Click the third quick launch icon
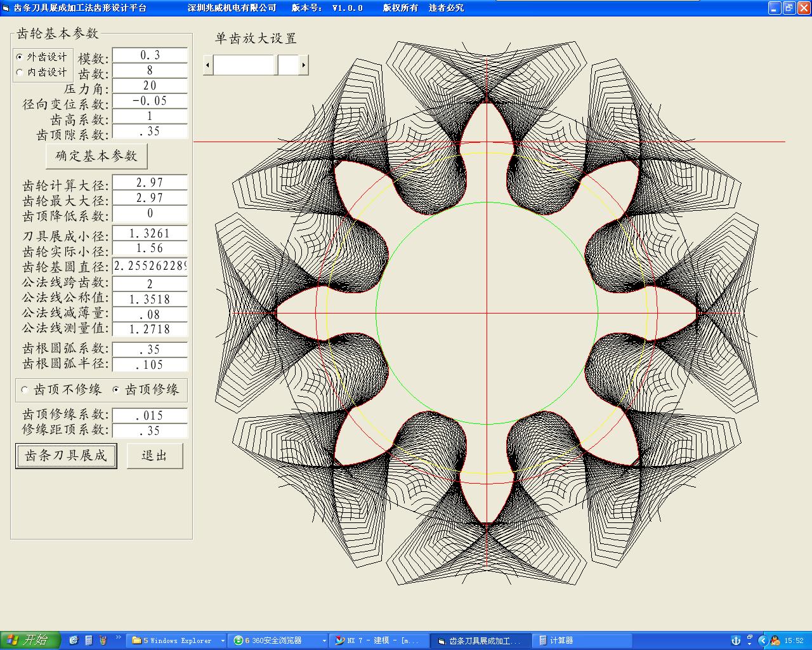The width and height of the screenshot is (812, 650). pos(103,640)
